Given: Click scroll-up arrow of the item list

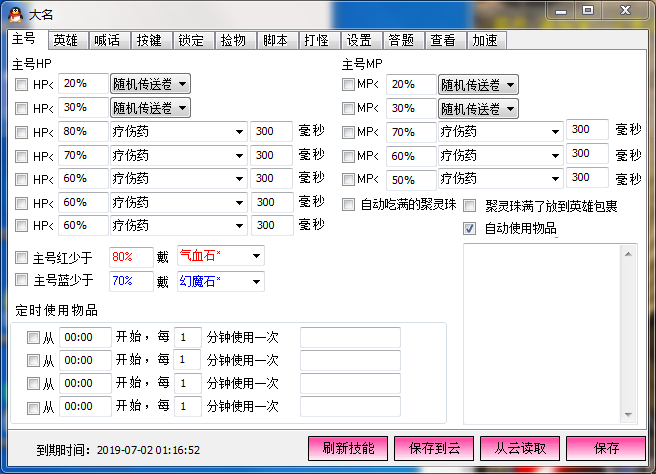Looking at the screenshot, I should tap(628, 254).
